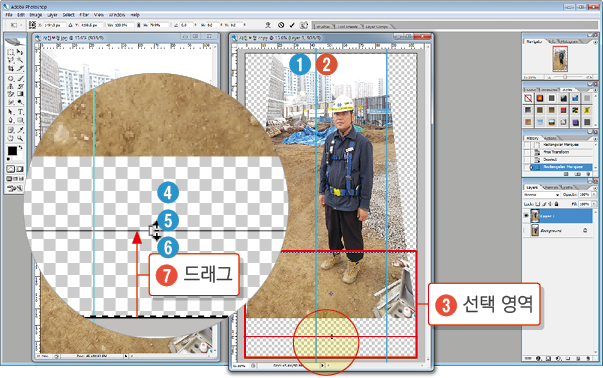Open the Navigator panel flyout menu arrow
603x378 pixels.
point(595,42)
